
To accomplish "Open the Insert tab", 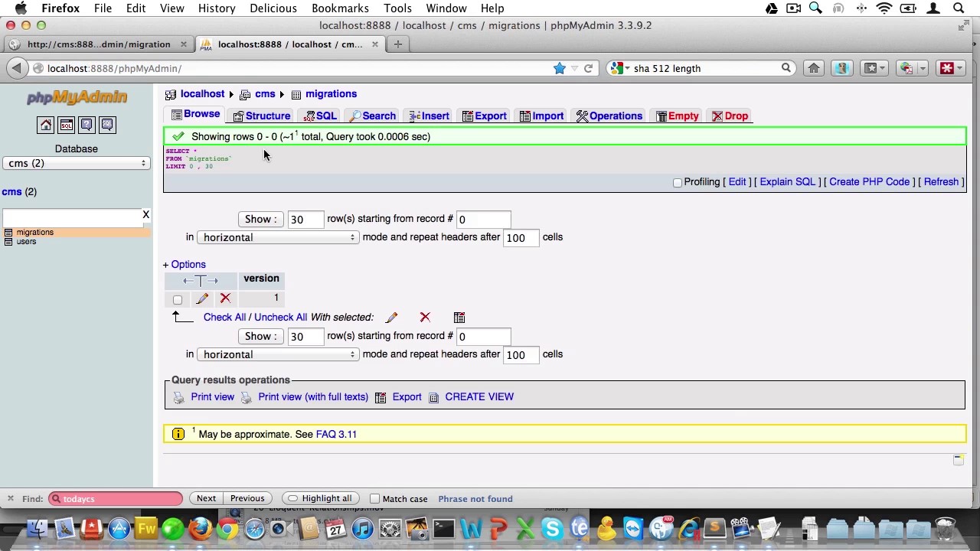I will coord(430,116).
